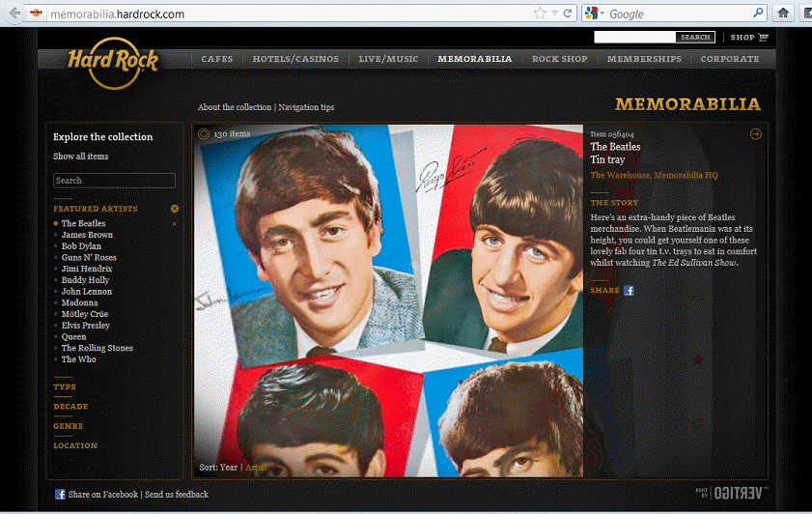Open the Google search engine selector
This screenshot has height=514, width=812.
pyautogui.click(x=595, y=14)
